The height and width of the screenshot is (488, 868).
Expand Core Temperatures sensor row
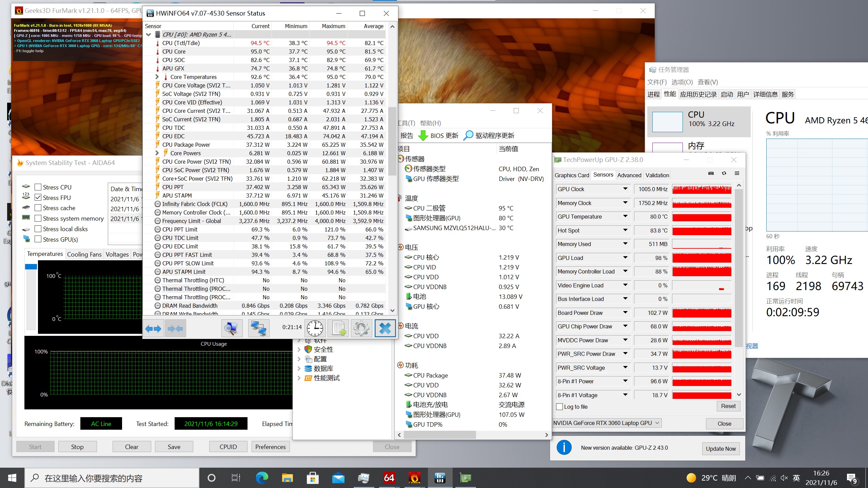pyautogui.click(x=157, y=77)
